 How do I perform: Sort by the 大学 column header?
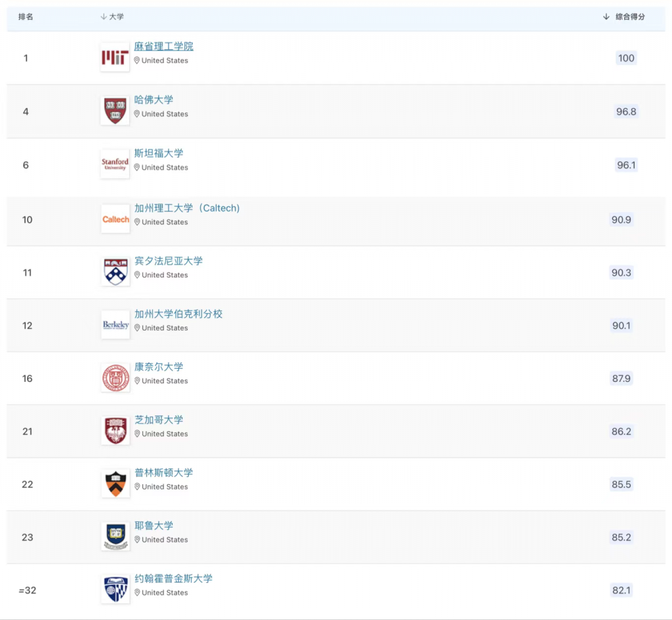coord(112,17)
